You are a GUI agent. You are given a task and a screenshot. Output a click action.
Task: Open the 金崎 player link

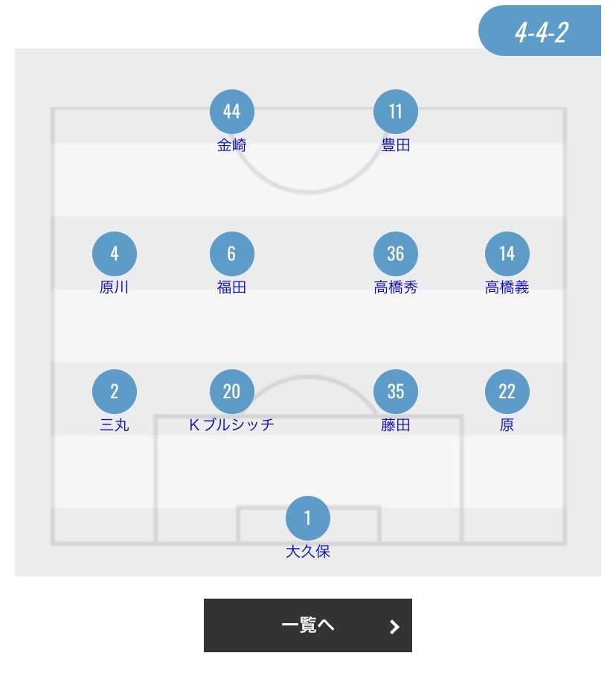pos(231,146)
